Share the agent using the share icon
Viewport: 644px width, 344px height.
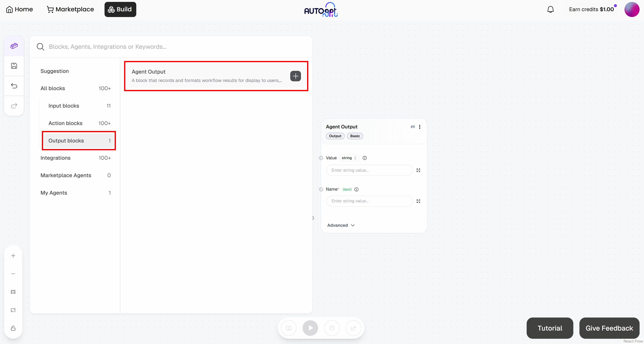(353, 328)
